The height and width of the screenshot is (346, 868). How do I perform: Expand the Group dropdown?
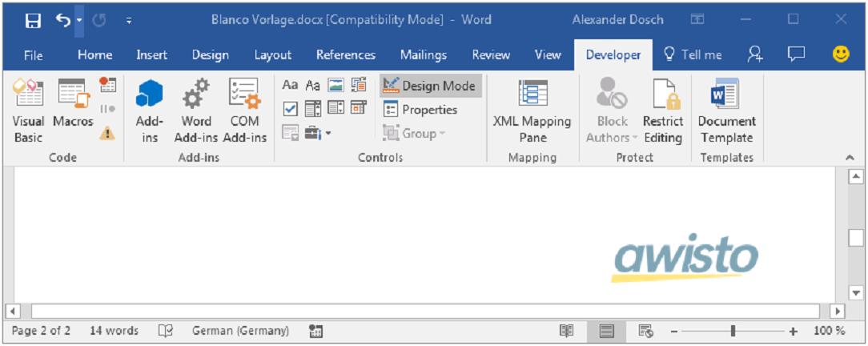coord(414,134)
